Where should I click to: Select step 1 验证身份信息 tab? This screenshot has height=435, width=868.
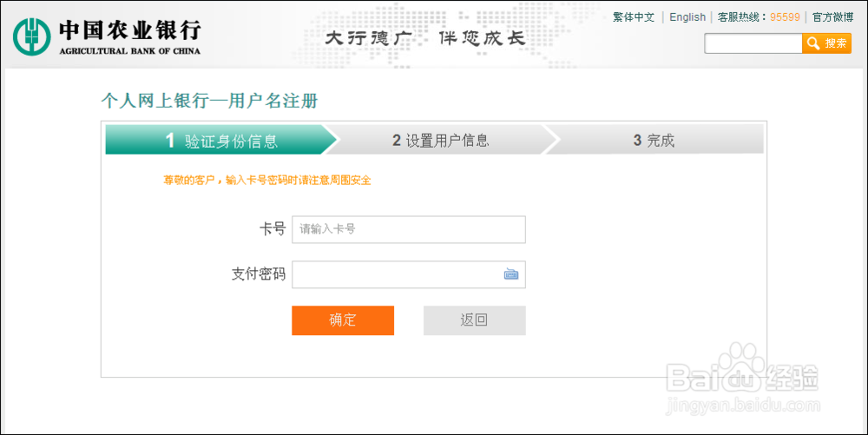click(x=220, y=141)
